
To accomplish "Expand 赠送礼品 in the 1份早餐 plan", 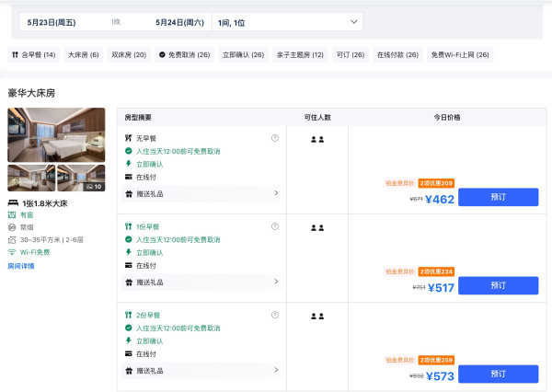I will coord(201,282).
